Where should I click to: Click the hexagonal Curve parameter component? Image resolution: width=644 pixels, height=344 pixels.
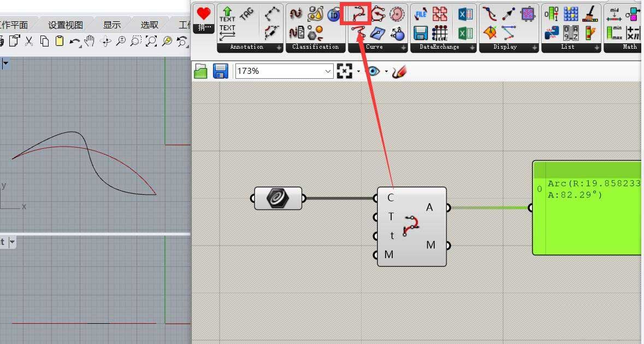coord(278,199)
